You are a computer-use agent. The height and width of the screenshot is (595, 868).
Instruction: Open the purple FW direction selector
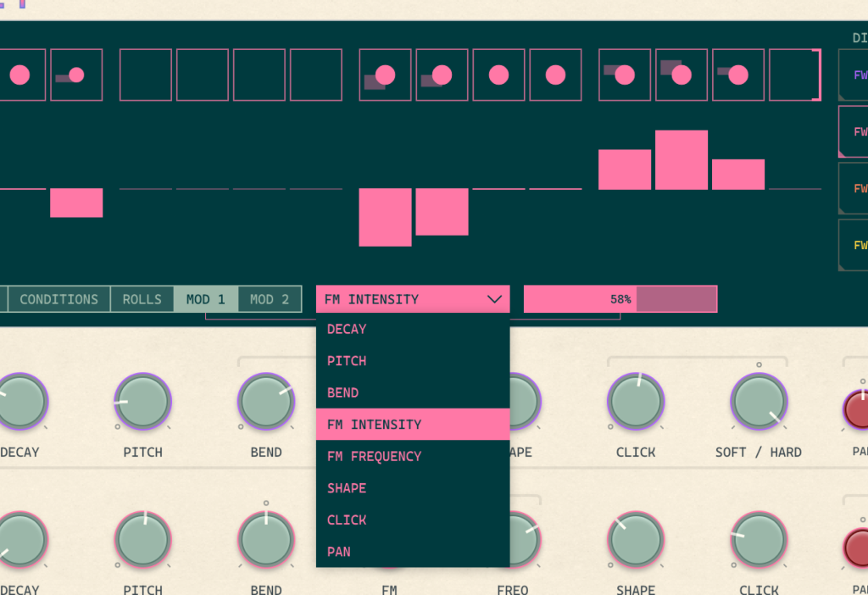coord(854,74)
